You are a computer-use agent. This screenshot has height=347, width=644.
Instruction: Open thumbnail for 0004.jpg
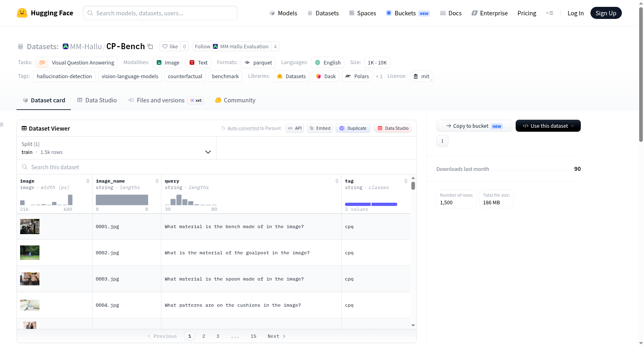(30, 305)
